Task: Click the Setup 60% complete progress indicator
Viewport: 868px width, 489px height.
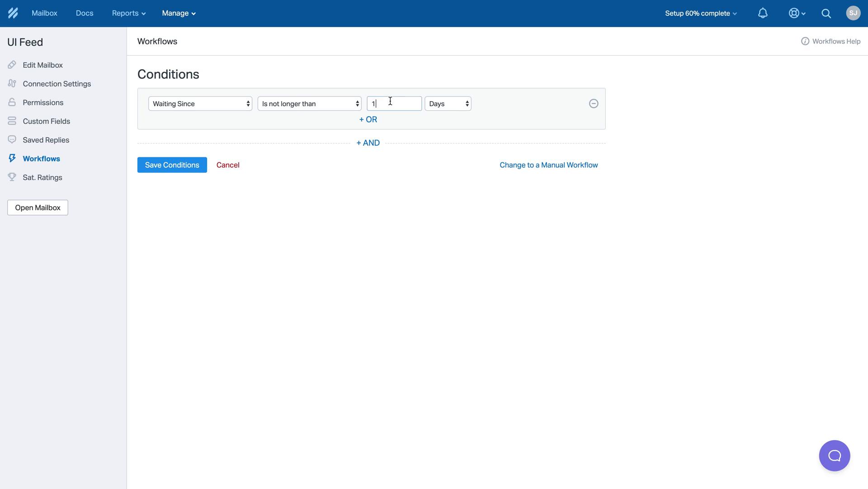Action: (x=701, y=13)
